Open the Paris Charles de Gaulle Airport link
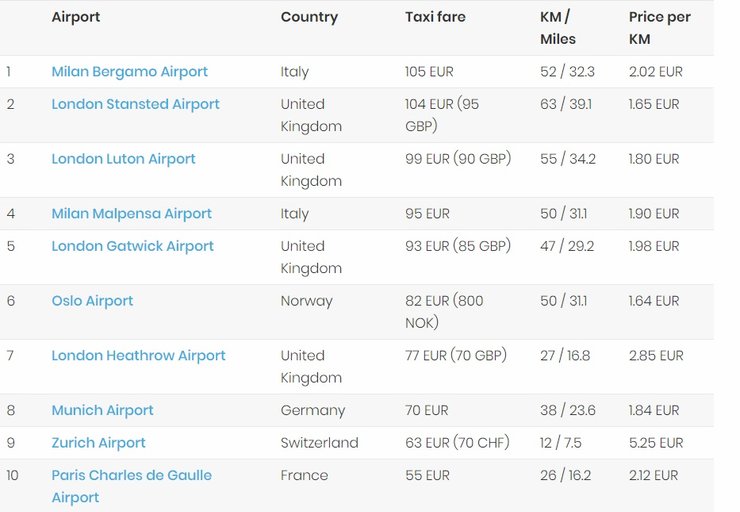 coord(131,476)
